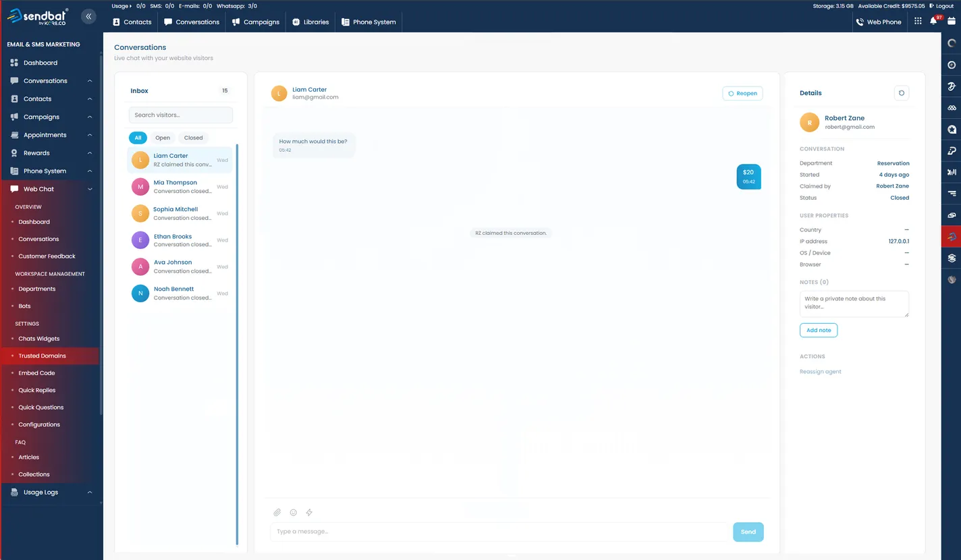961x560 pixels.
Task: Click the Send message button
Action: pyautogui.click(x=748, y=532)
